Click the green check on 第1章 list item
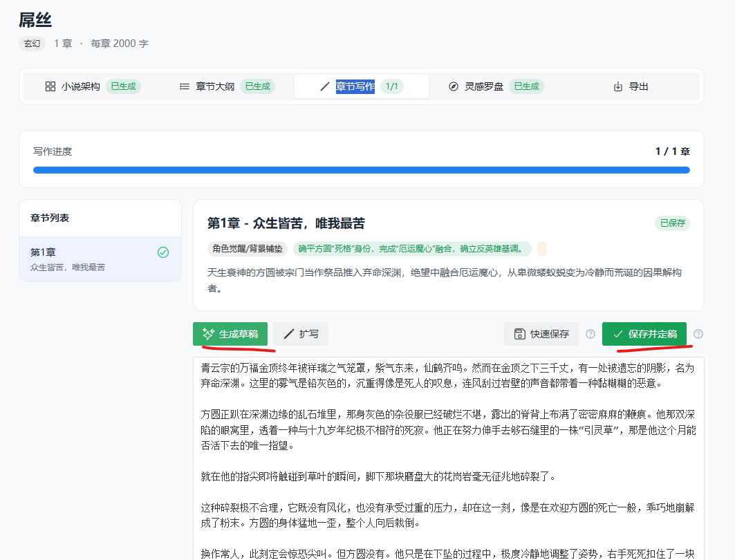 pos(162,253)
